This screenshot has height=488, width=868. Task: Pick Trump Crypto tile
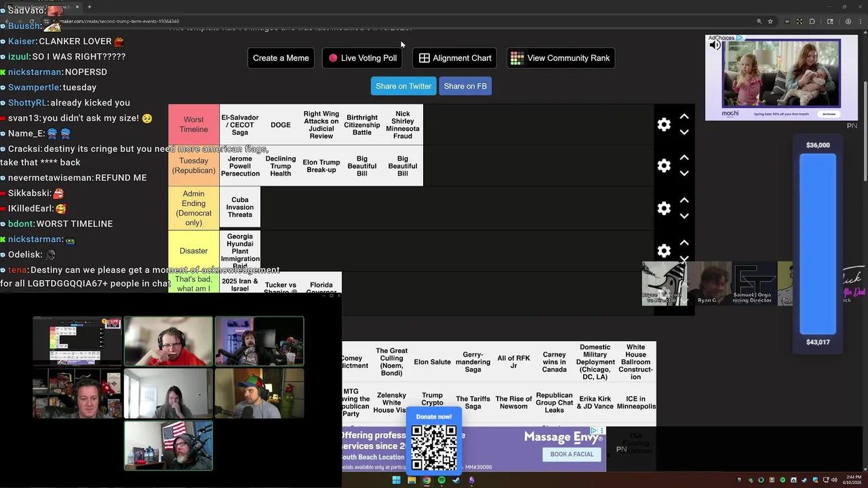[x=432, y=400]
